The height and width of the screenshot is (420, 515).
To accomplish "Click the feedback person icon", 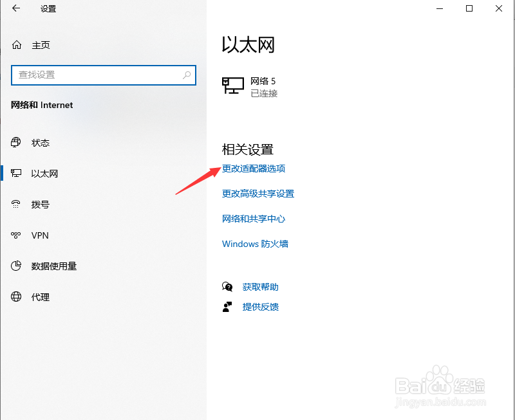I will (x=227, y=307).
